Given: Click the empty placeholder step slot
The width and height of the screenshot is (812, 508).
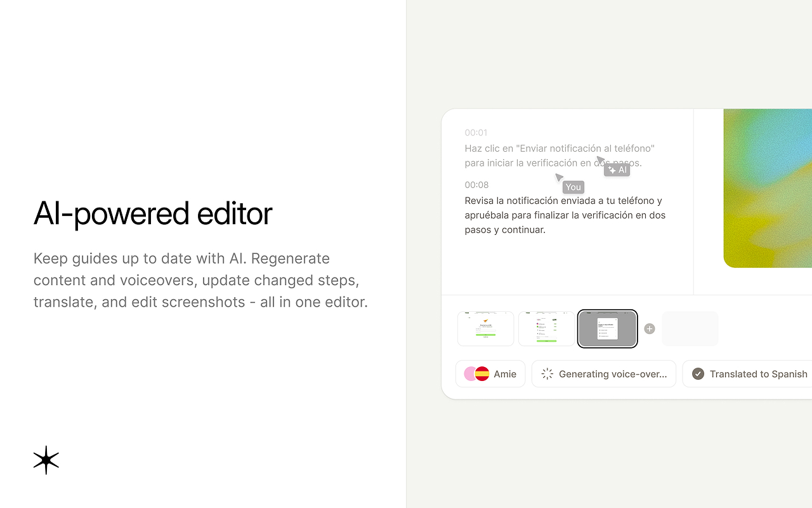Looking at the screenshot, I should [x=690, y=329].
